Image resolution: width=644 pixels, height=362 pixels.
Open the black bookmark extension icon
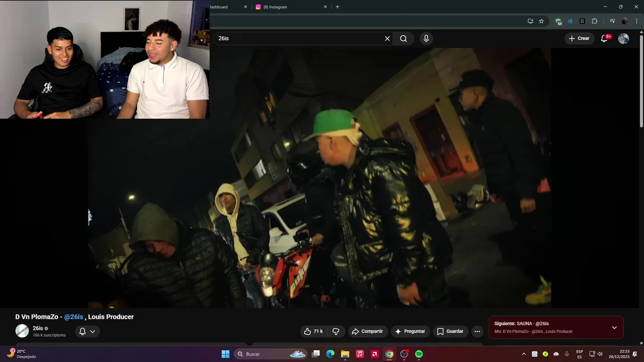point(582,21)
